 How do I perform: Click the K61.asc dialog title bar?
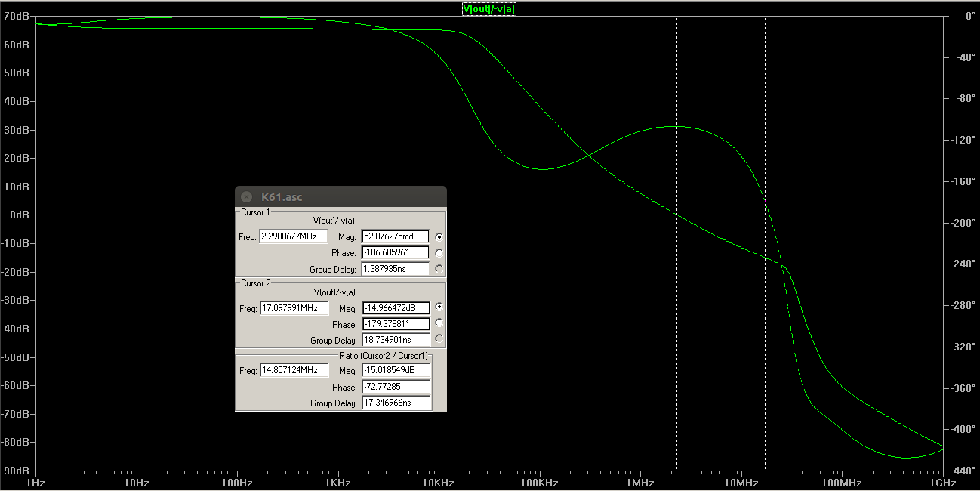click(341, 196)
